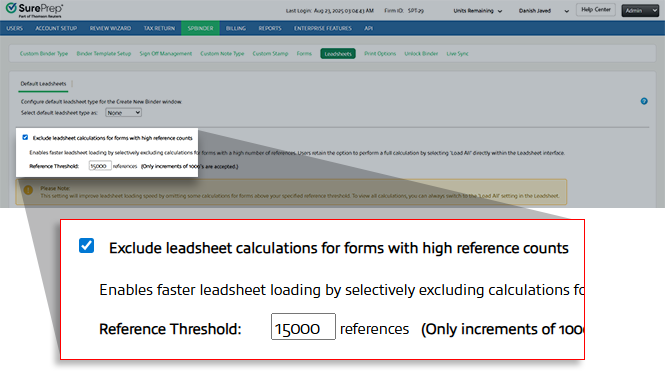
Task: Open the Select default leadsheet type dropdown
Action: (x=123, y=113)
